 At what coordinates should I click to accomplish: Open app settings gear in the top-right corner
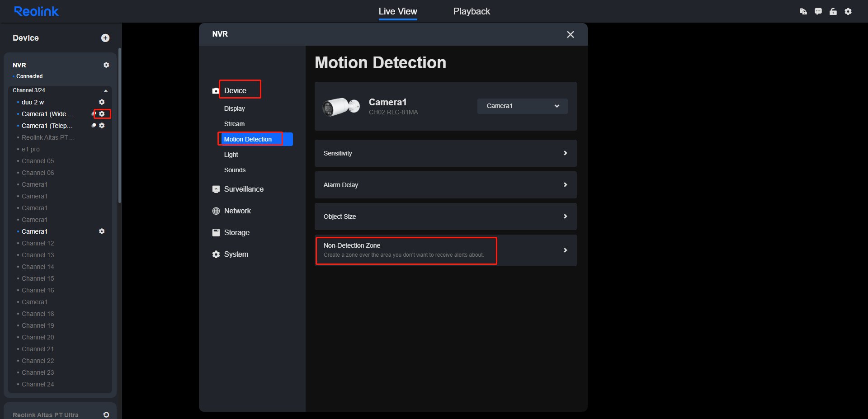coord(848,11)
